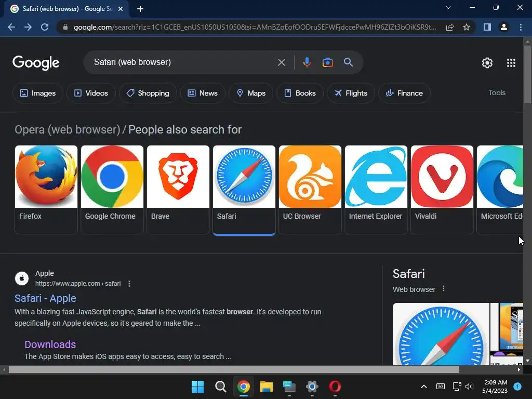The width and height of the screenshot is (532, 399).
Task: Share this page icon in address bar
Action: point(450,27)
